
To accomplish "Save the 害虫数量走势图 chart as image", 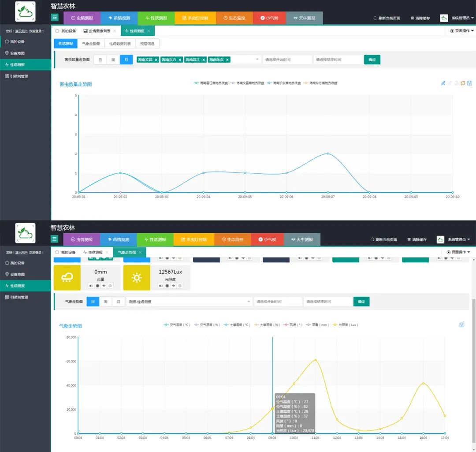I will [470, 83].
